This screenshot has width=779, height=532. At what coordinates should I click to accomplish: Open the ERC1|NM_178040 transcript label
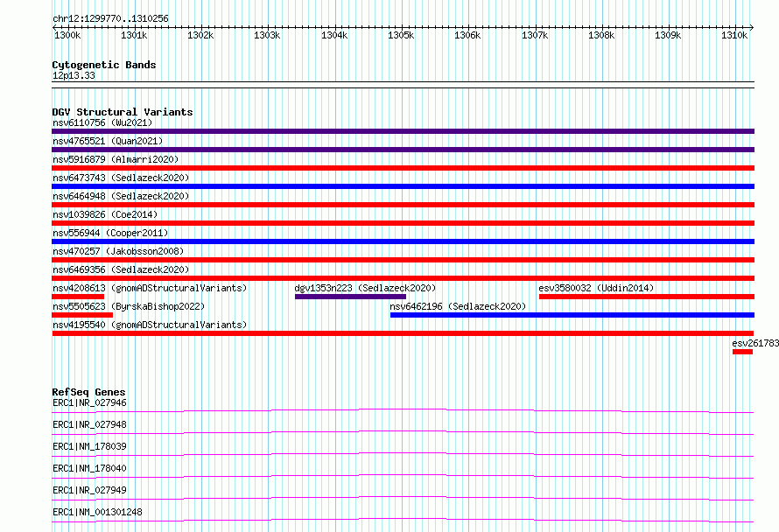(x=89, y=468)
